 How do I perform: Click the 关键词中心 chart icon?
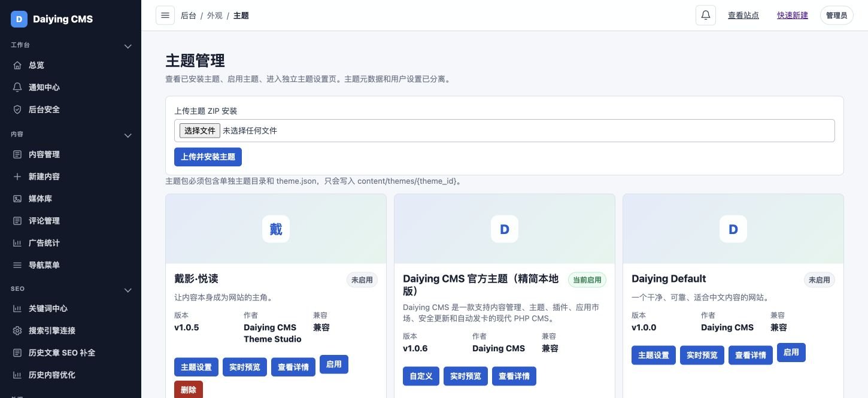pos(17,309)
